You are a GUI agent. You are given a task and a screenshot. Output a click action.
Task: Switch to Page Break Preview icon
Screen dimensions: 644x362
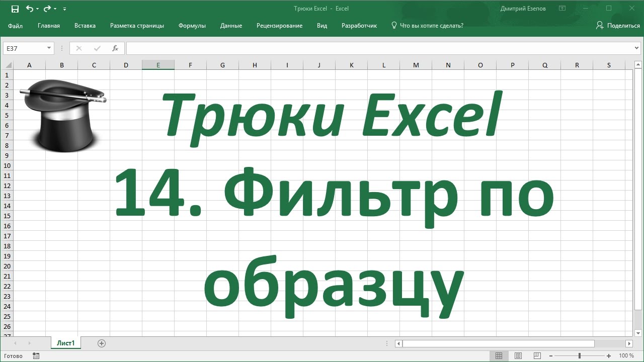[537, 355]
